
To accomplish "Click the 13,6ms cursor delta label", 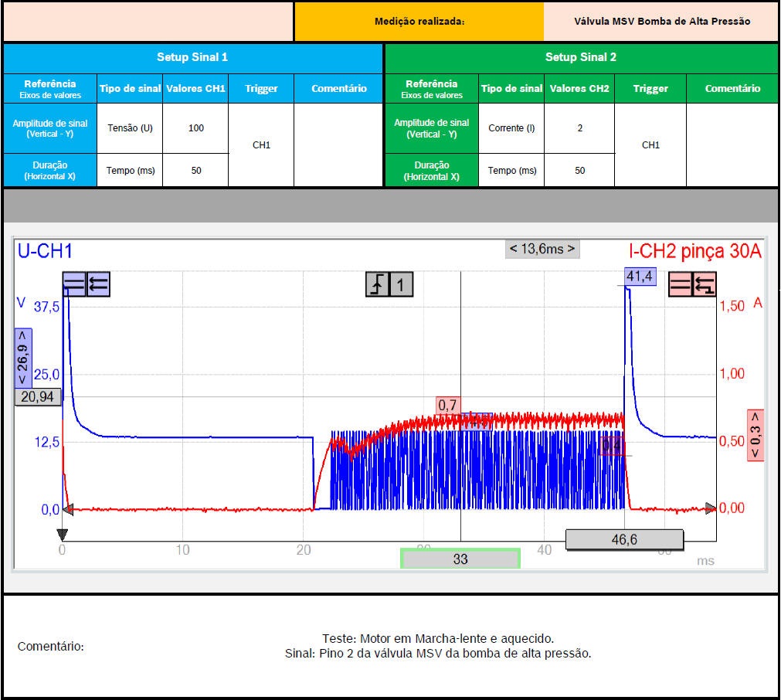I will click(542, 249).
